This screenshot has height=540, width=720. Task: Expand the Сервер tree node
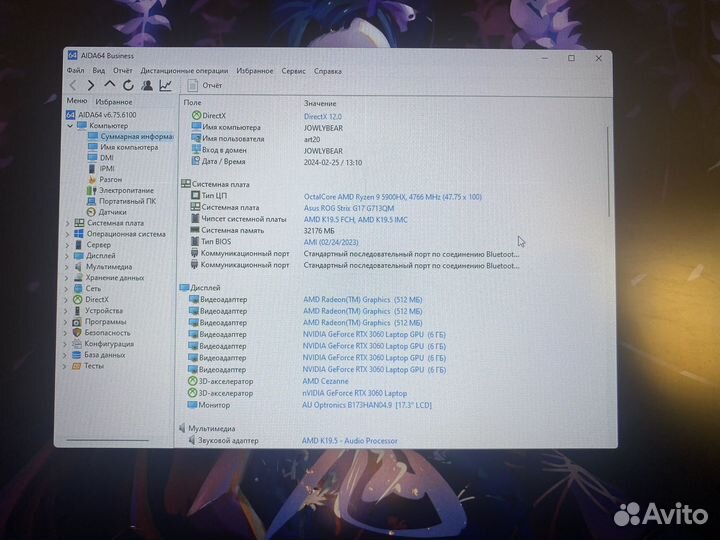tap(68, 245)
